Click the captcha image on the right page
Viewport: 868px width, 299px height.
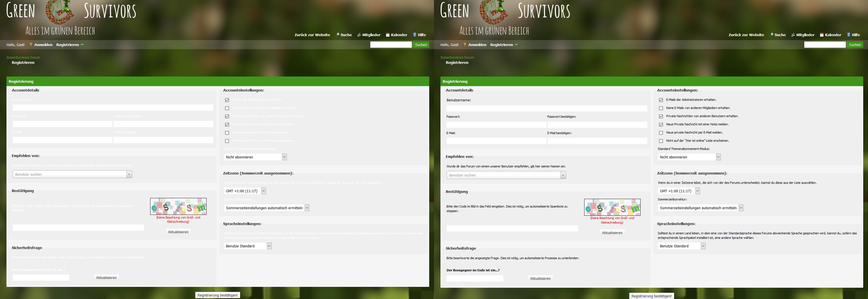pos(612,207)
